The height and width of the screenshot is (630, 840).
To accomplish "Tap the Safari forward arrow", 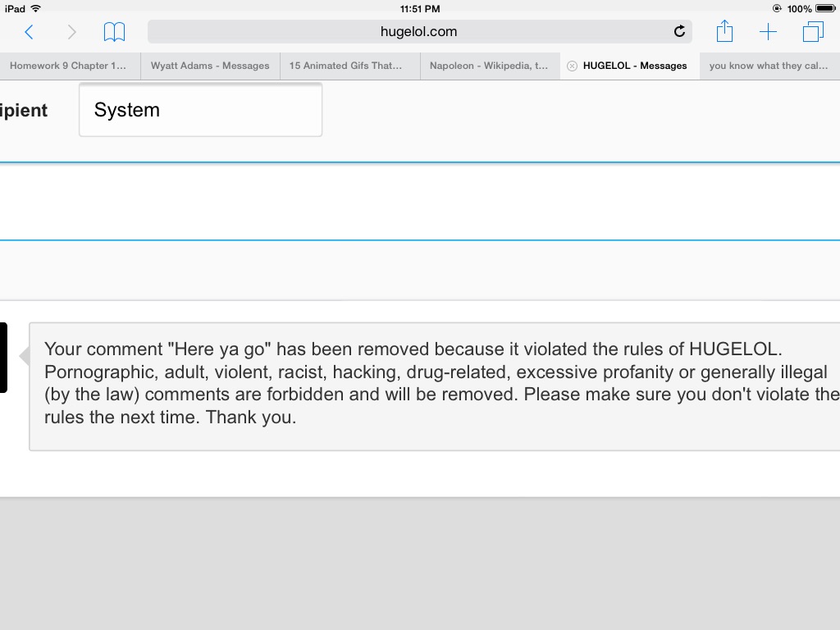I will click(71, 32).
